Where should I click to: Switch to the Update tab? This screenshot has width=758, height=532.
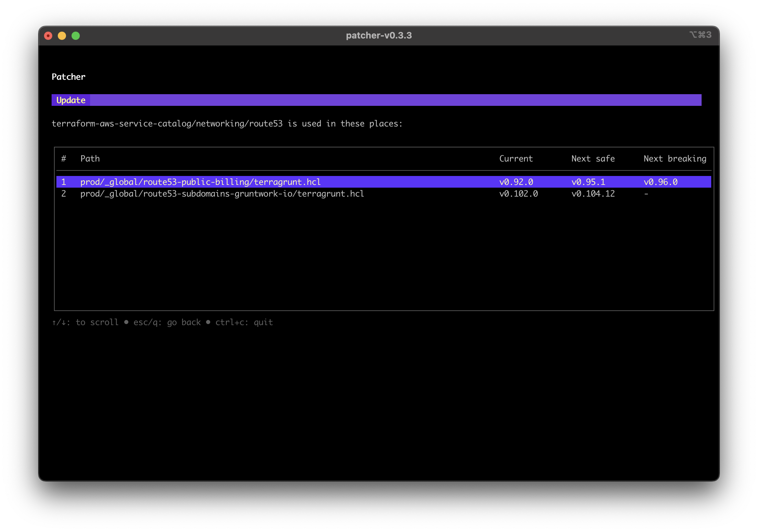(71, 100)
